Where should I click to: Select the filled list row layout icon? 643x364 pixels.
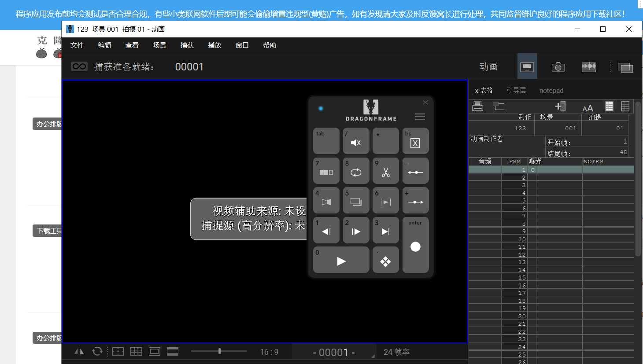[609, 106]
